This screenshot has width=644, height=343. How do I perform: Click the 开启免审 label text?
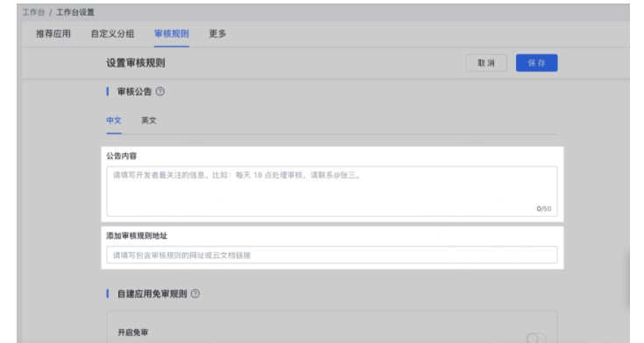point(133,332)
